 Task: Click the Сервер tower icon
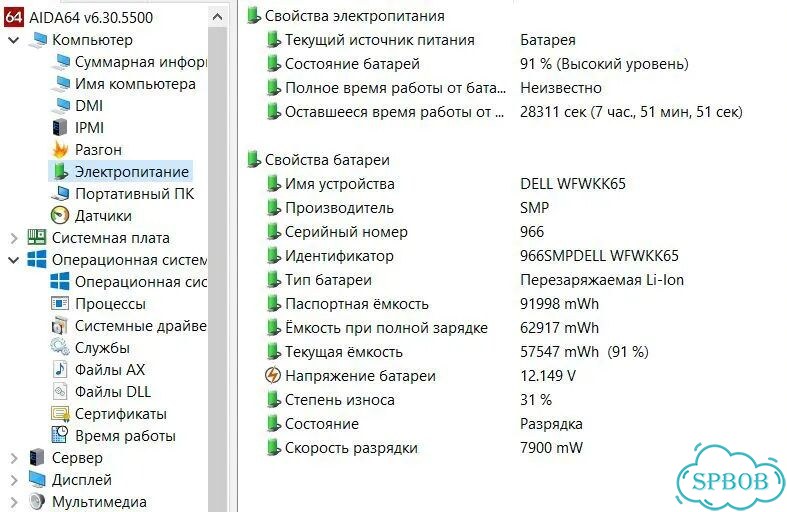coord(37,458)
